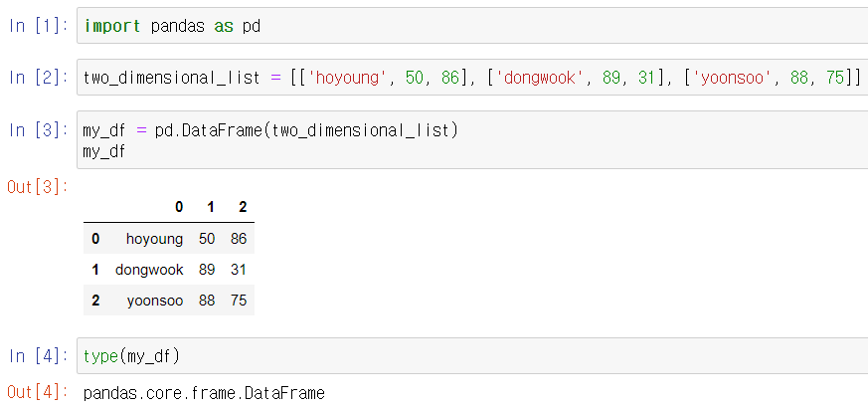Click value 86 in hoyoung row

coord(239,239)
